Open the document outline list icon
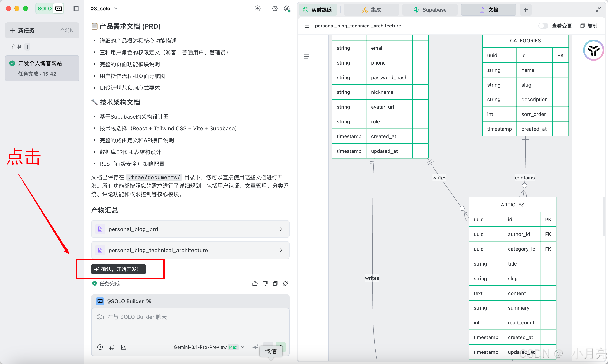 (306, 26)
